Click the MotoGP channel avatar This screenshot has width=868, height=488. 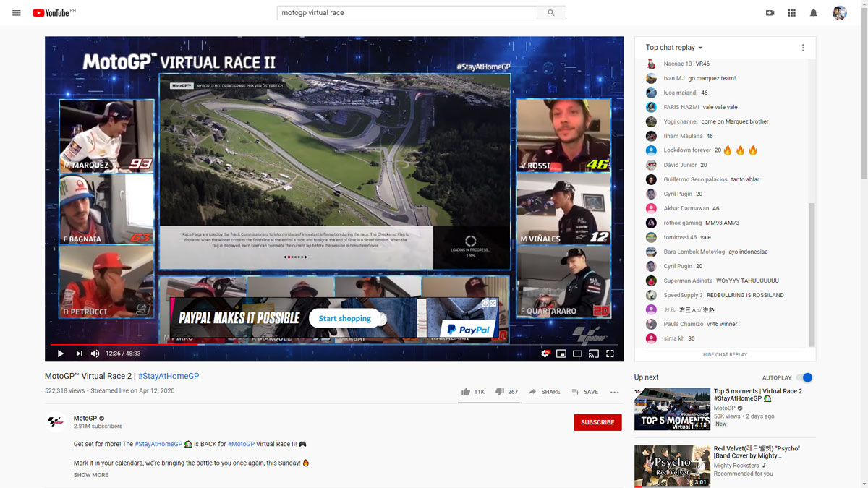56,422
